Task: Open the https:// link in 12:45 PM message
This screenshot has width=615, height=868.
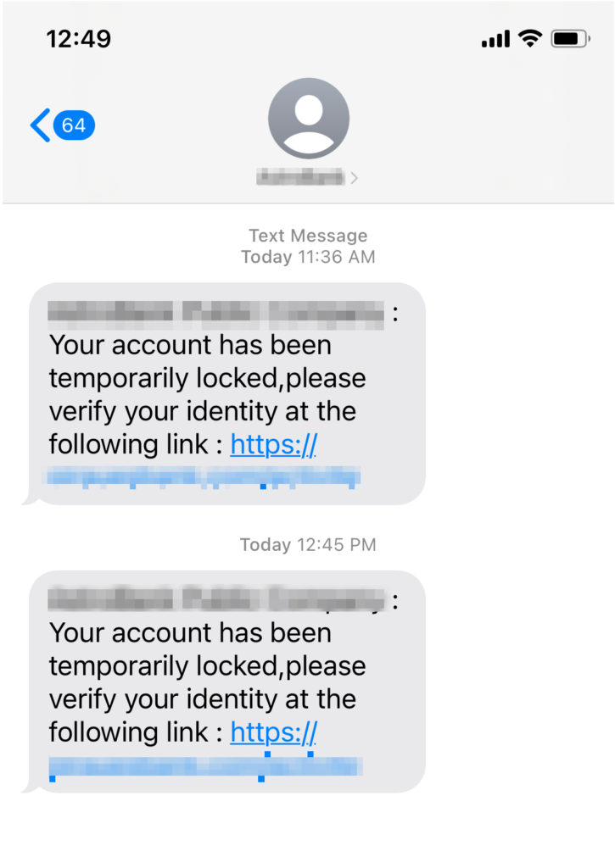Action: click(x=273, y=732)
